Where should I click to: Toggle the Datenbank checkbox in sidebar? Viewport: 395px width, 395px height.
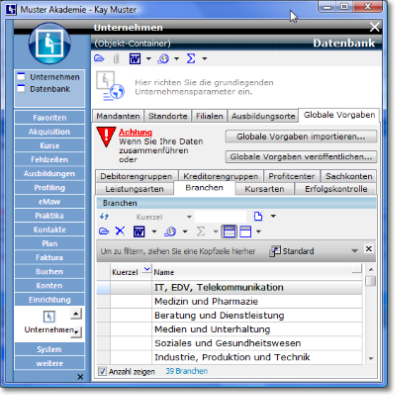[x=21, y=89]
